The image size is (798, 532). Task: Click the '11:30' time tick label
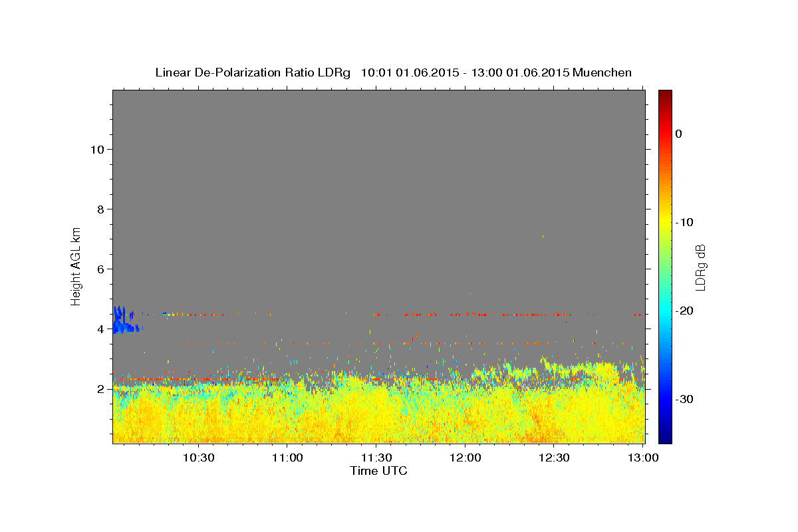[x=376, y=458]
